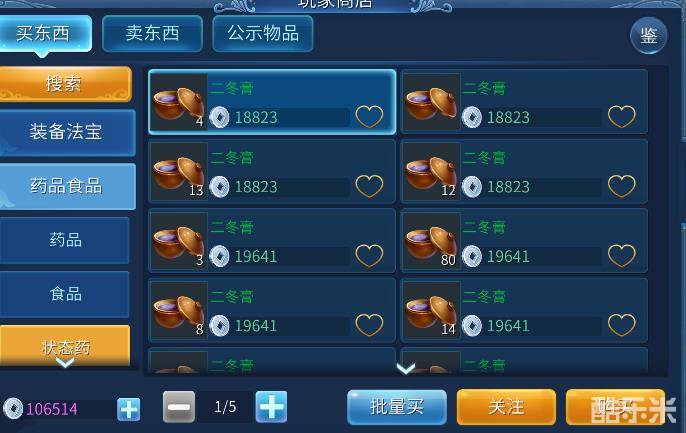Toggle favorite heart on quantity 12 listing

coord(622,186)
